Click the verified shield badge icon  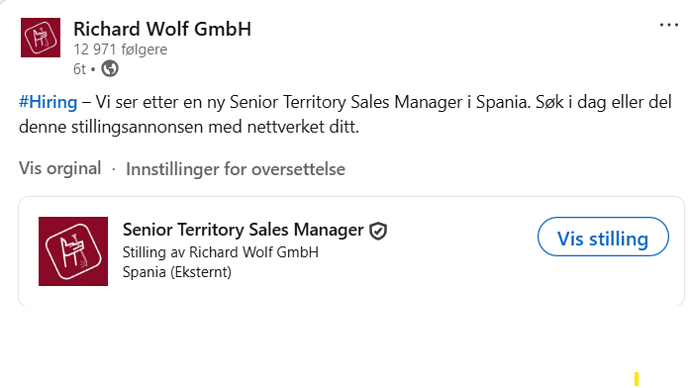click(x=378, y=231)
